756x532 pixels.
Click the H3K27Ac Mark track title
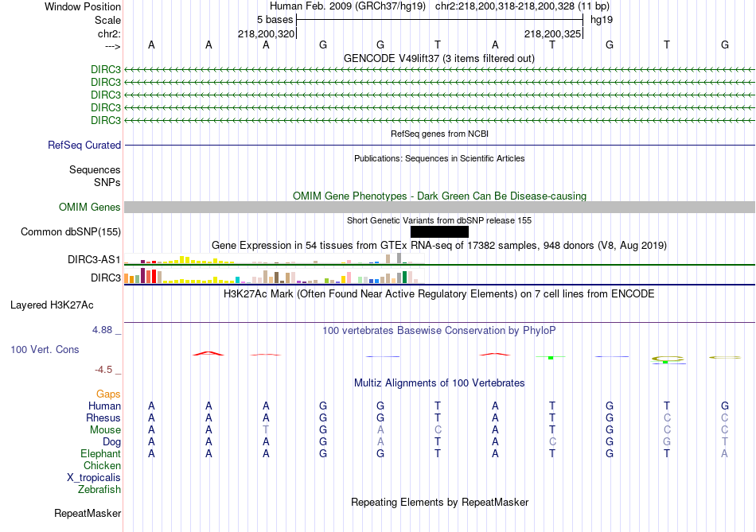tap(439, 294)
